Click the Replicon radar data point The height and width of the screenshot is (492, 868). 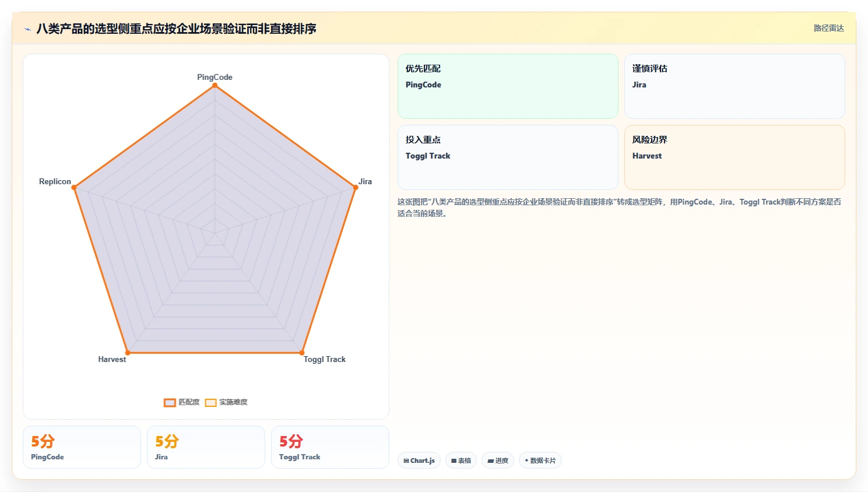pos(74,187)
